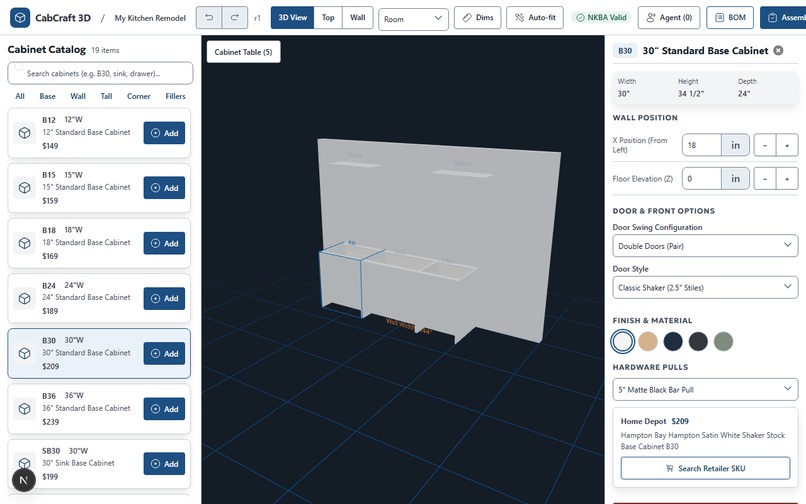Filter catalog by Fillers
The image size is (806, 504).
coord(175,96)
